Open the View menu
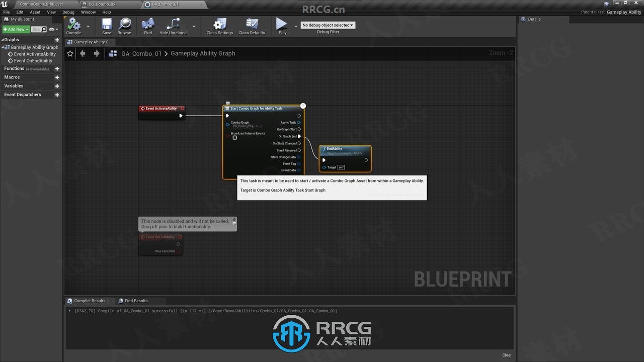 point(51,12)
